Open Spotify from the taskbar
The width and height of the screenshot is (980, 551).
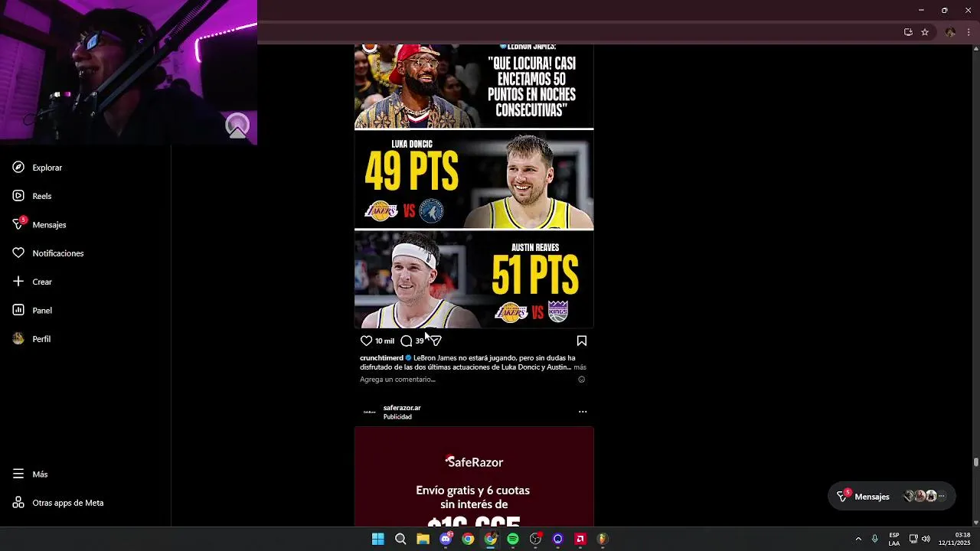[x=513, y=539]
